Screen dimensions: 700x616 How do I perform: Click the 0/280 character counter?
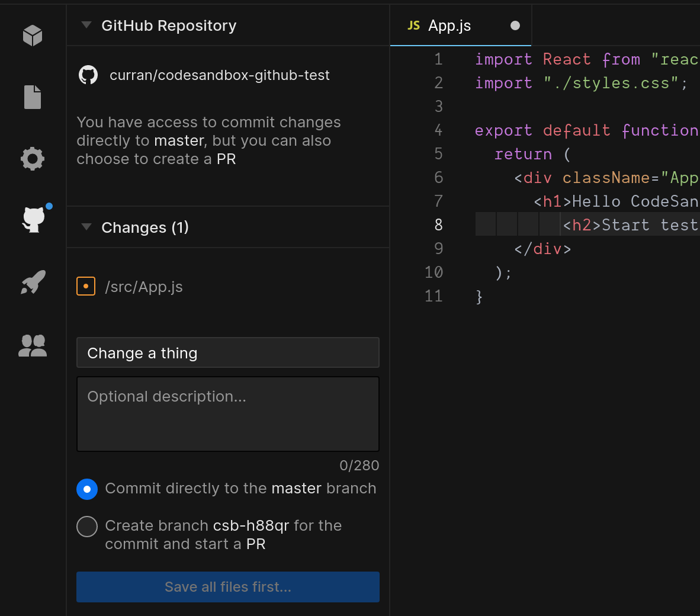point(359,466)
